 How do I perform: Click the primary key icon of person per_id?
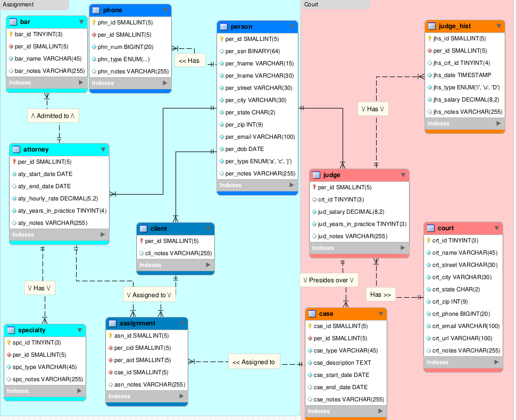point(221,39)
